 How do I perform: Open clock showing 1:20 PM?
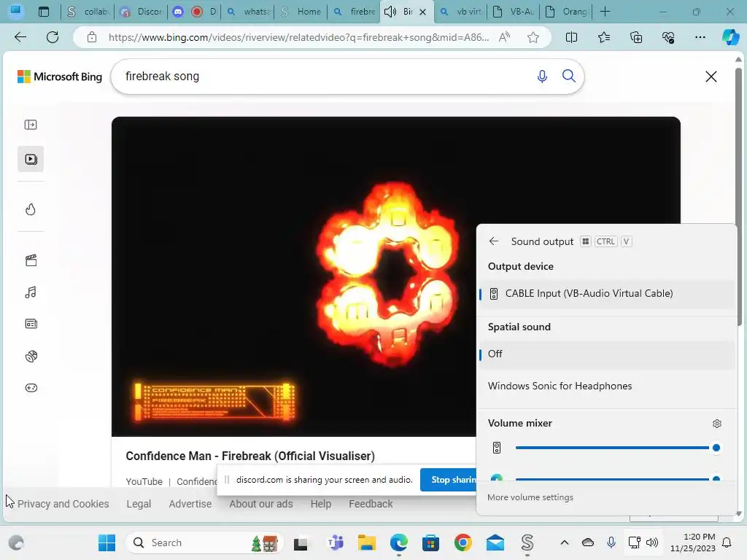tap(692, 542)
